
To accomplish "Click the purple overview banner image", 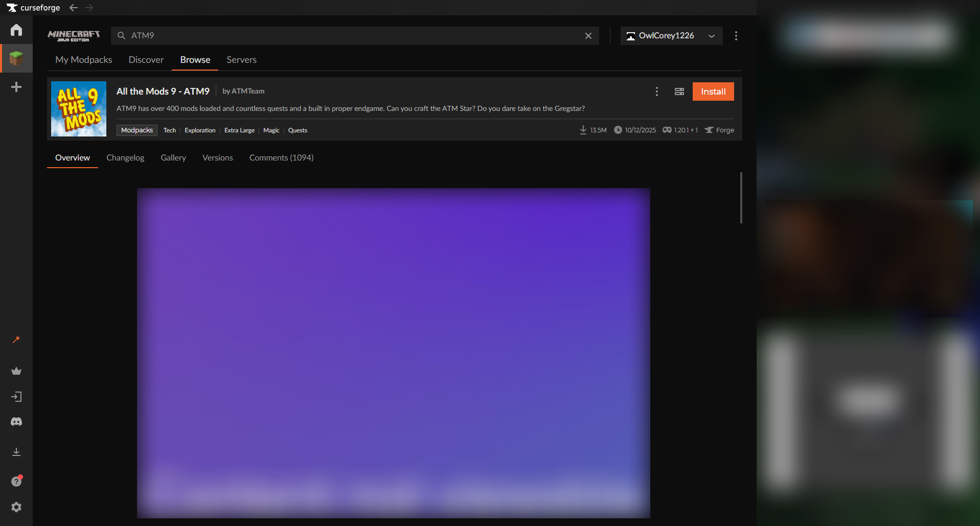I will (394, 353).
